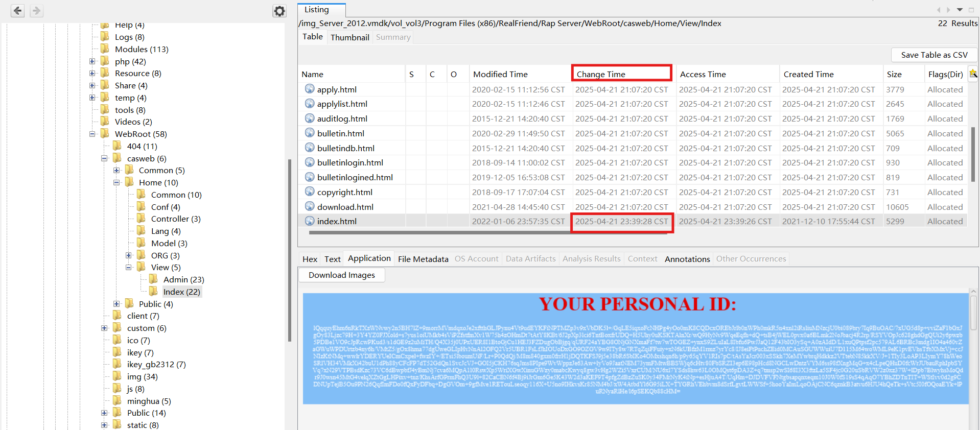The image size is (980, 430).
Task: Click the back navigation arrow
Action: tap(18, 11)
